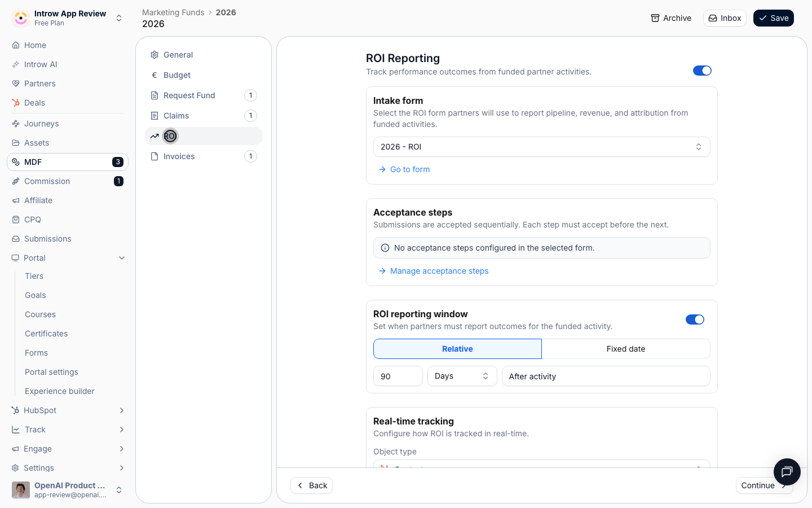Click Manage acceptance steps link
The width and height of the screenshot is (812, 508).
click(433, 271)
